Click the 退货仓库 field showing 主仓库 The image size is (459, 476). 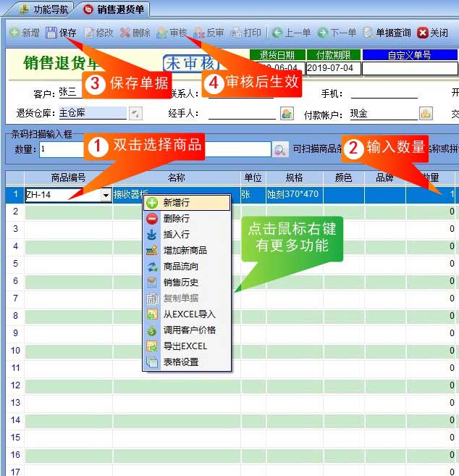coord(93,113)
